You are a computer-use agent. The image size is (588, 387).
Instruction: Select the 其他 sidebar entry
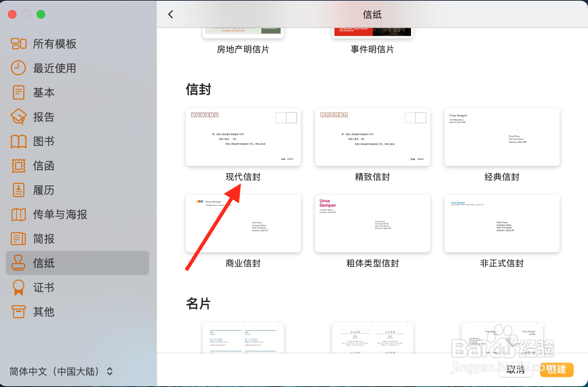click(43, 311)
